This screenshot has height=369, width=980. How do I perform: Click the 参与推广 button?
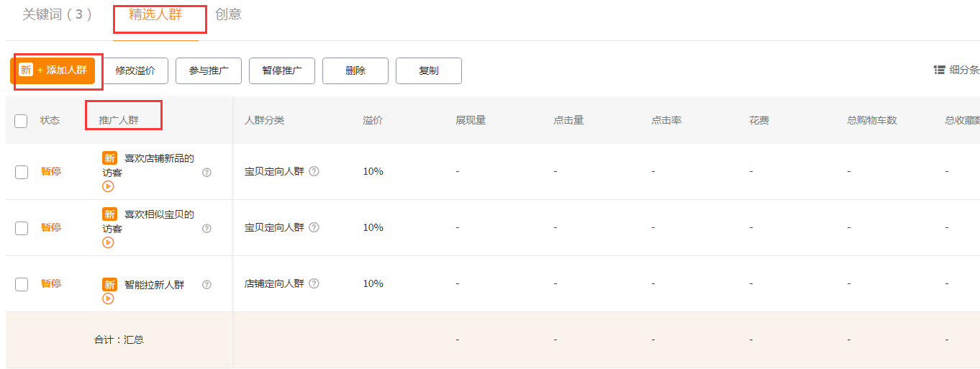209,70
